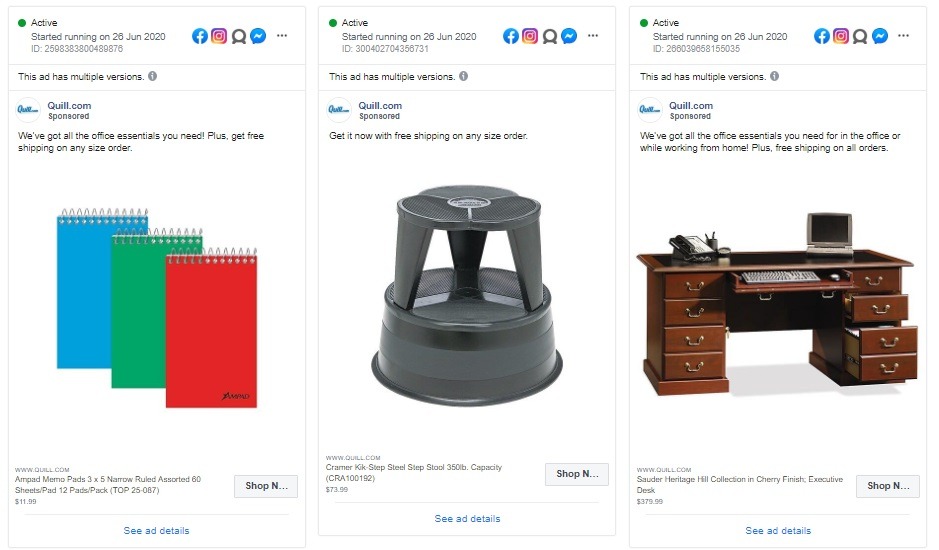939x550 pixels.
Task: Open three-dot menu on executive desk ad
Action: [904, 35]
